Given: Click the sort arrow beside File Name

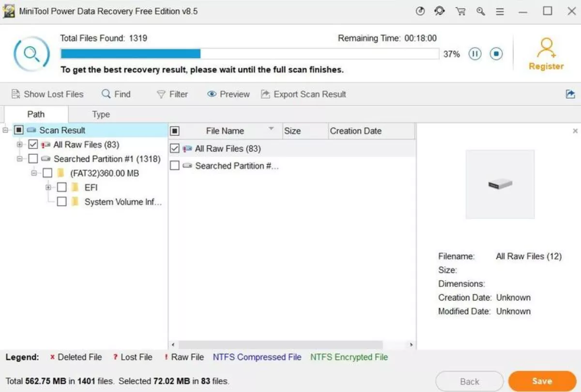Looking at the screenshot, I should 271,129.
